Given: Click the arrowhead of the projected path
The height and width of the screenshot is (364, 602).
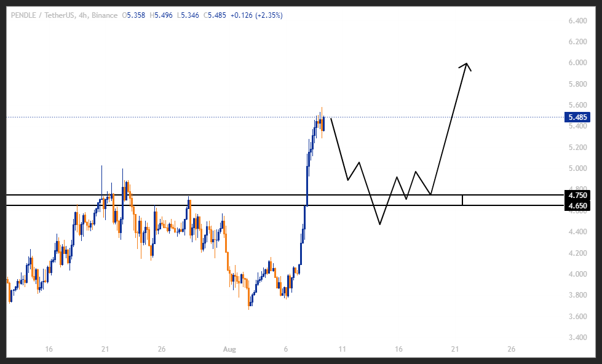Looking at the screenshot, I should click(467, 65).
